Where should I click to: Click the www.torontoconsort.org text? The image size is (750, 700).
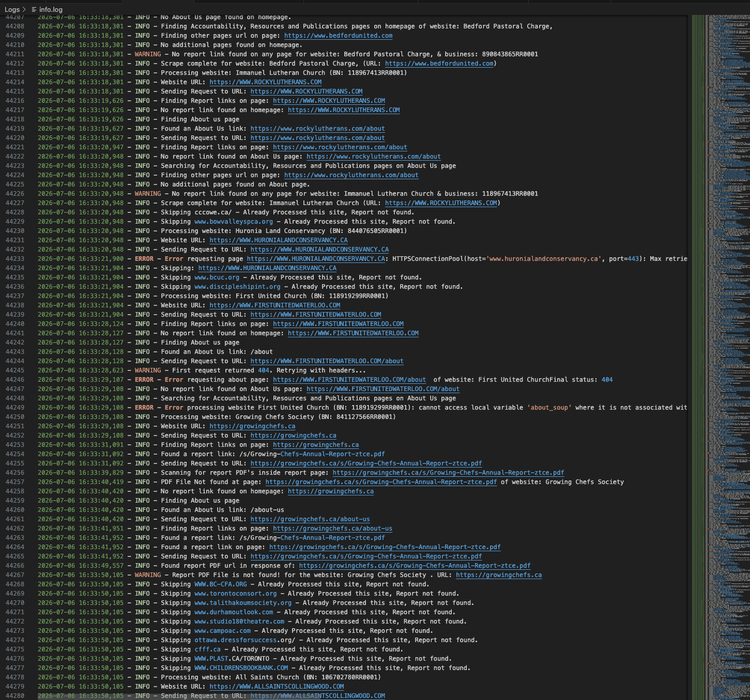[x=236, y=594]
